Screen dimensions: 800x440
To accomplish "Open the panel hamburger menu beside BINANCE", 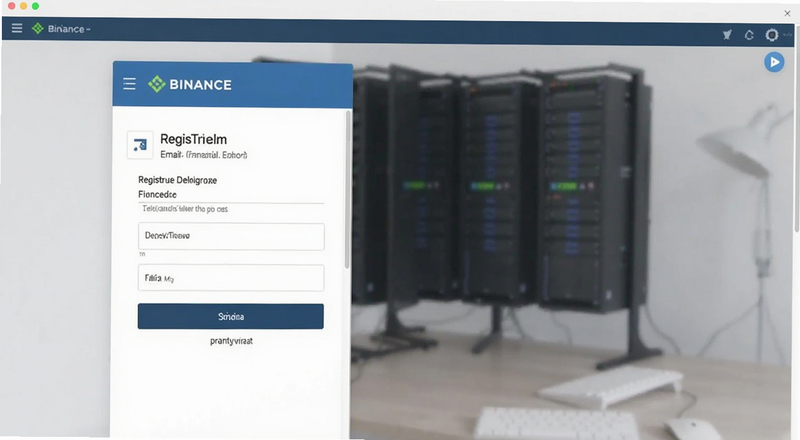I will pyautogui.click(x=130, y=84).
